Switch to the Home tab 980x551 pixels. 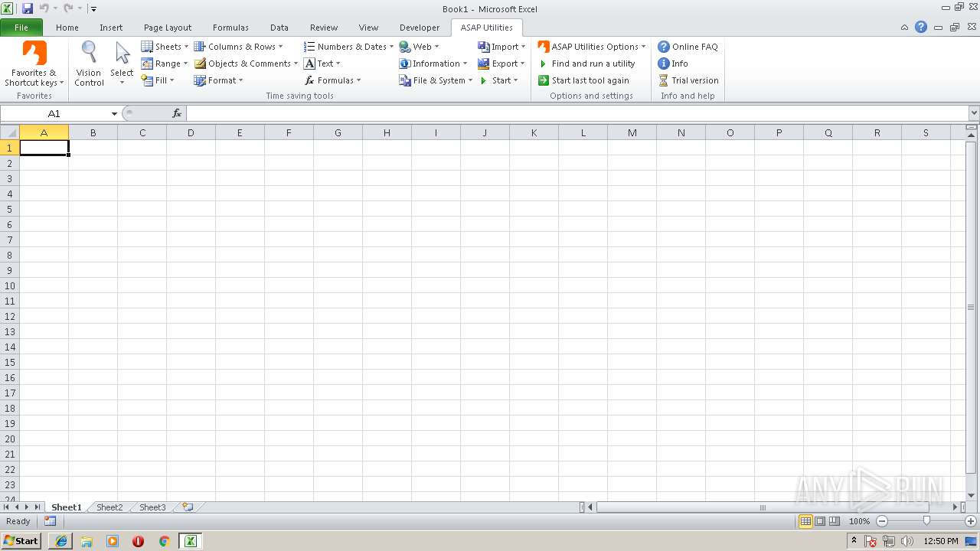point(67,28)
